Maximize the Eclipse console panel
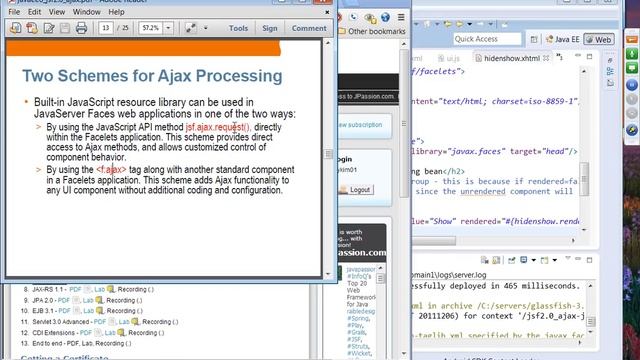 (589, 260)
